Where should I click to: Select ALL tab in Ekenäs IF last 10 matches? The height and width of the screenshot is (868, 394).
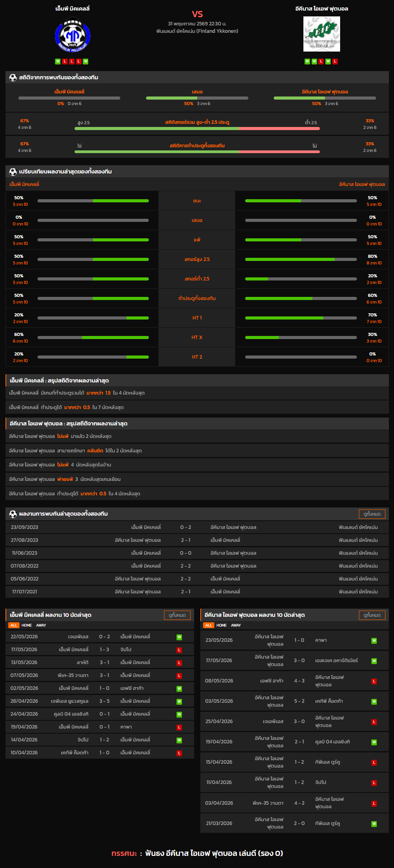(209, 625)
